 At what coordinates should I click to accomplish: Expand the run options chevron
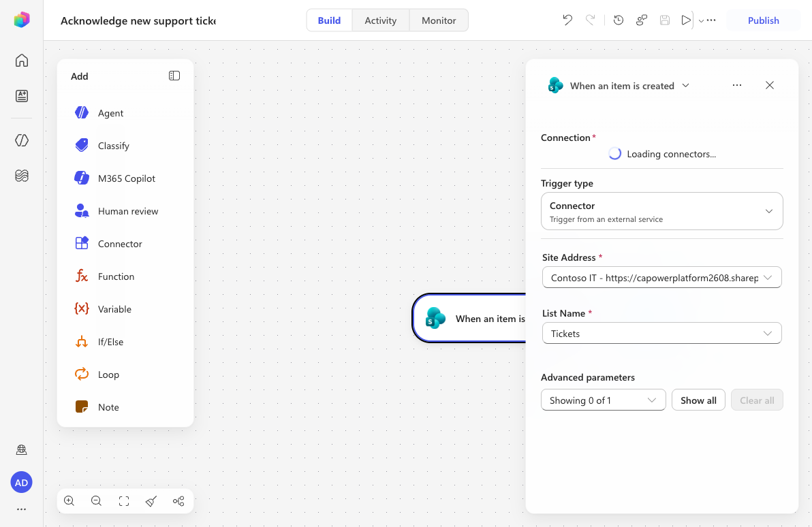(x=701, y=20)
